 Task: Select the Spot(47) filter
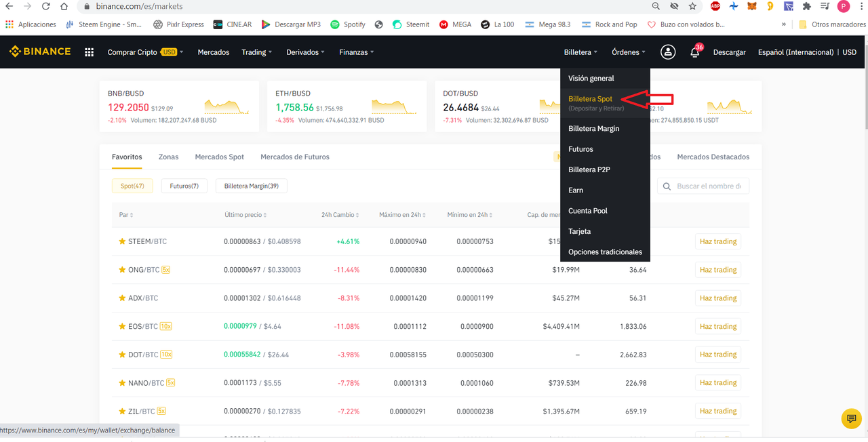[x=132, y=186]
